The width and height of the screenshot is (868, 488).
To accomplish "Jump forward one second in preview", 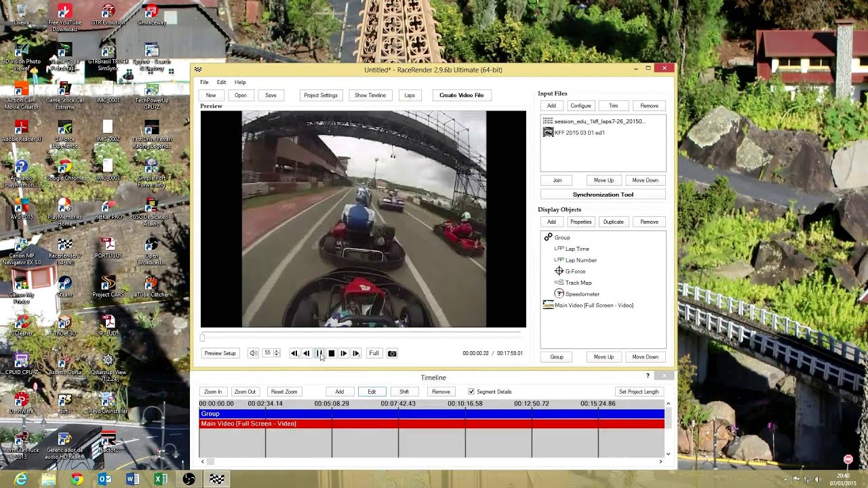I will (356, 353).
